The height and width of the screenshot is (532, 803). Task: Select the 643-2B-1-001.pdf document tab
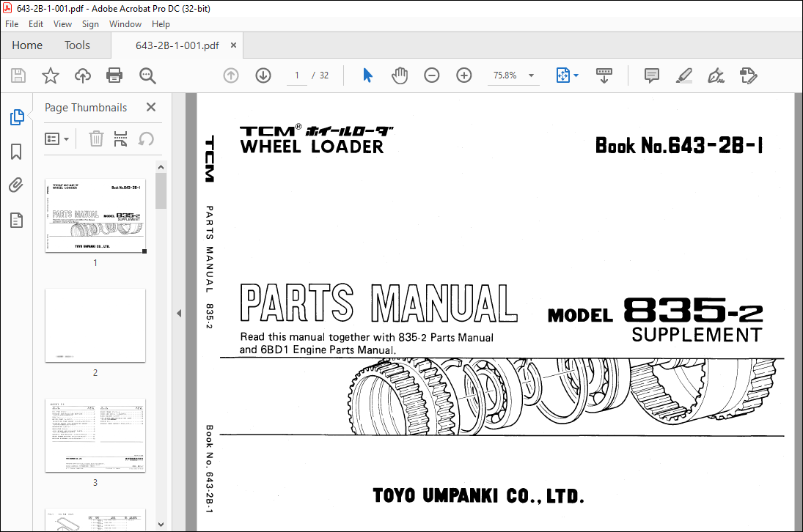click(x=177, y=45)
